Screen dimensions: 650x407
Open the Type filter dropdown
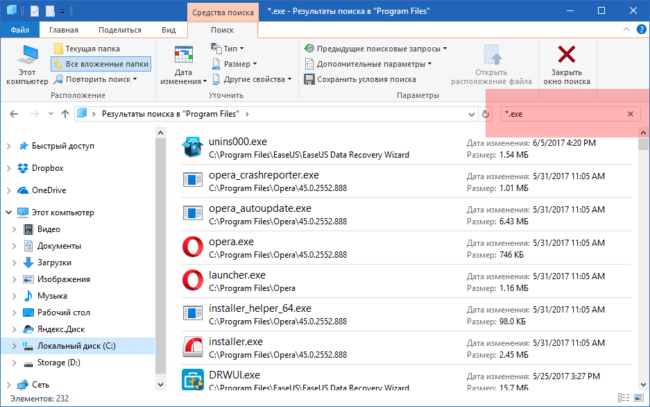pos(228,48)
